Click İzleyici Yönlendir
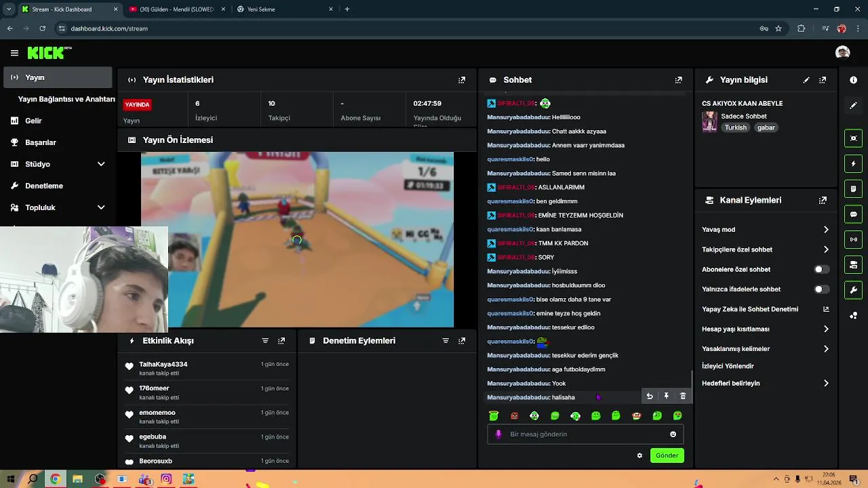 (x=728, y=366)
